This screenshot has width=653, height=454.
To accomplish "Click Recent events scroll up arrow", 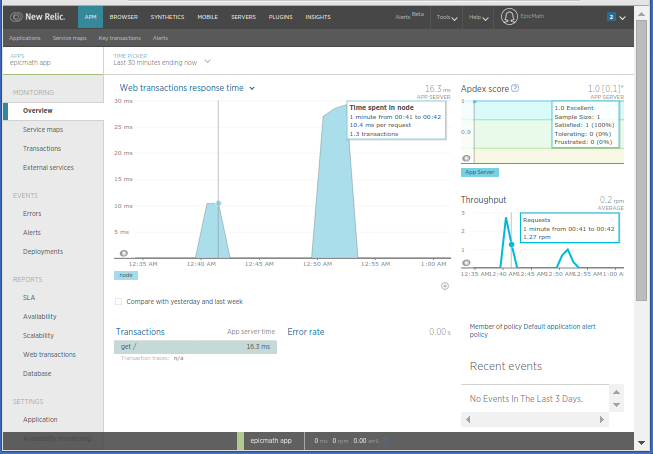I will [616, 392].
